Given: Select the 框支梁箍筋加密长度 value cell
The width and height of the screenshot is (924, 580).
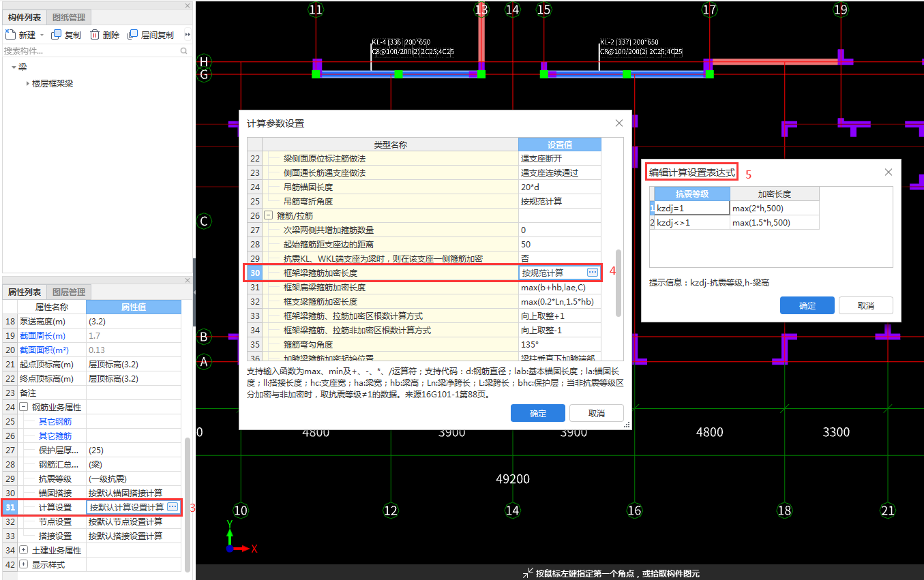Looking at the screenshot, I should [560, 301].
